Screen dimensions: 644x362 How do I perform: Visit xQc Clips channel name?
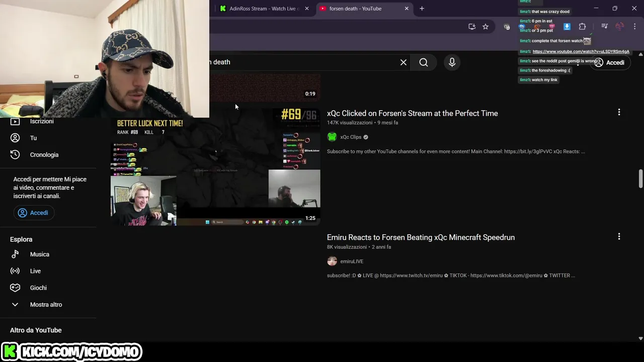tap(351, 137)
